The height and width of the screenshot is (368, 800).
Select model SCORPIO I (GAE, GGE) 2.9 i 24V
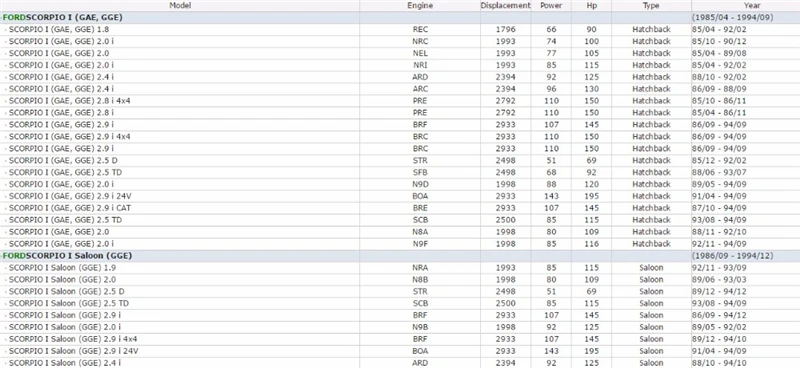point(71,196)
